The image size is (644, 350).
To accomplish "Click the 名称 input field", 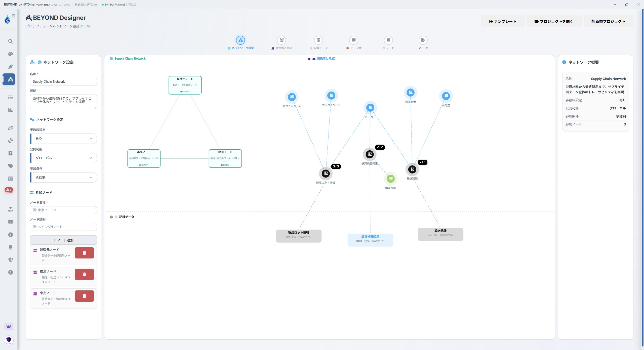I will [x=63, y=81].
